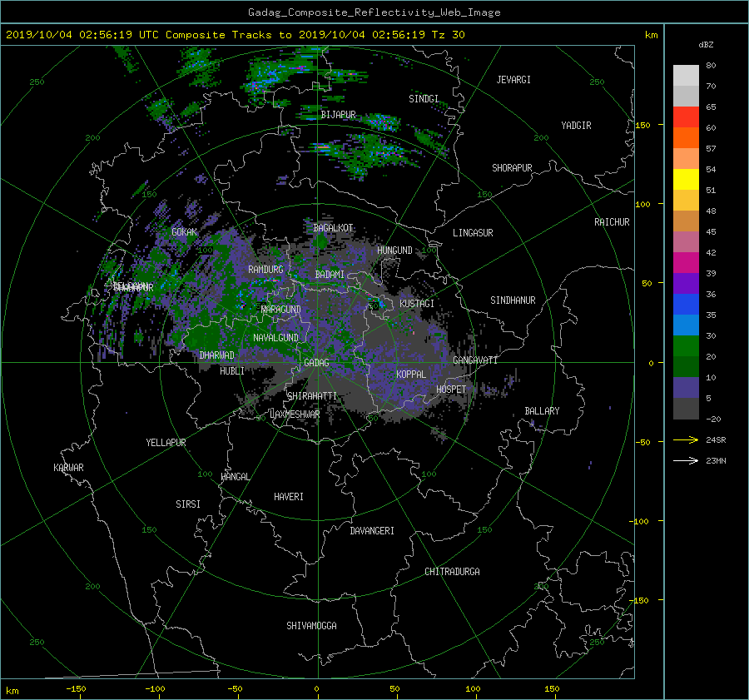The image size is (749, 700).
Task: Click the km unit label at top right
Action: click(651, 35)
